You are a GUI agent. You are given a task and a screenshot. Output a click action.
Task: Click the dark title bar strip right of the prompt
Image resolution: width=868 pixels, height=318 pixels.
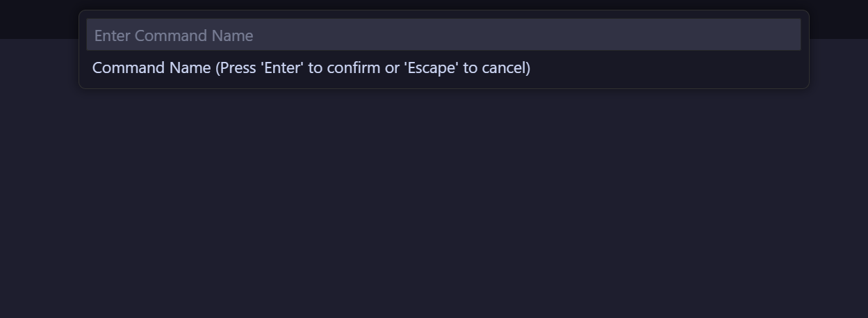click(x=838, y=19)
